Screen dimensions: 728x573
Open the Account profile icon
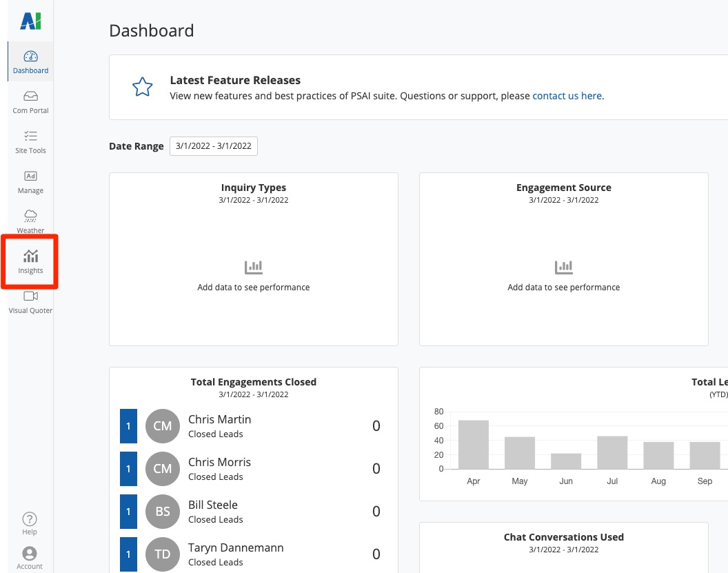[30, 554]
